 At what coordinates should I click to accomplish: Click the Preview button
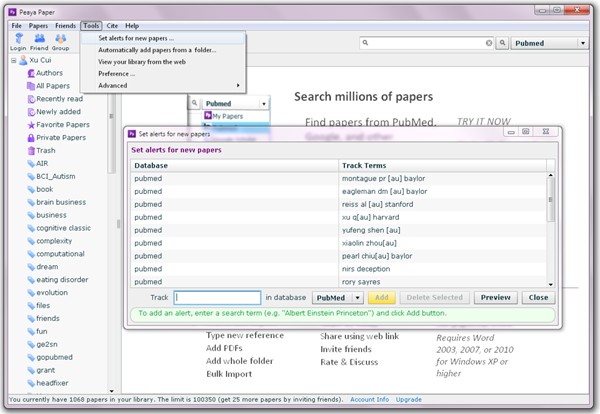coord(496,298)
